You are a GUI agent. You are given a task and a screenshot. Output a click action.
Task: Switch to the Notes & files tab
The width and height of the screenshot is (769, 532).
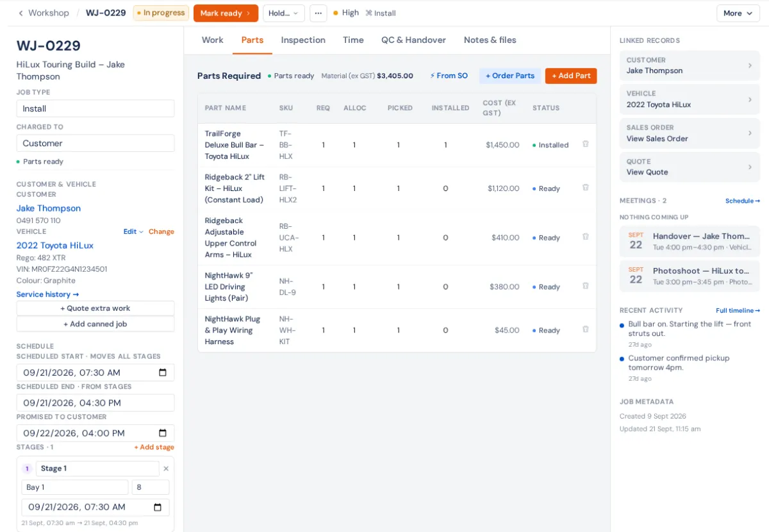490,40
